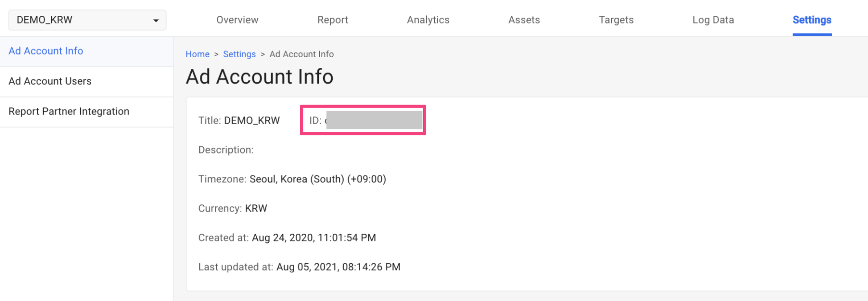Open Report Partner Integration in sidebar
This screenshot has width=868, height=301.
pos(87,112)
